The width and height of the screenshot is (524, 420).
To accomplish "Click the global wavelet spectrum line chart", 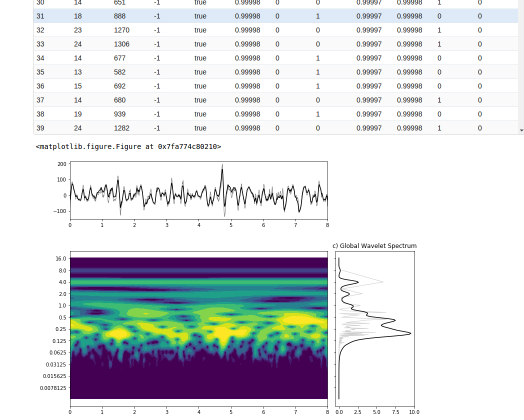I will click(374, 328).
